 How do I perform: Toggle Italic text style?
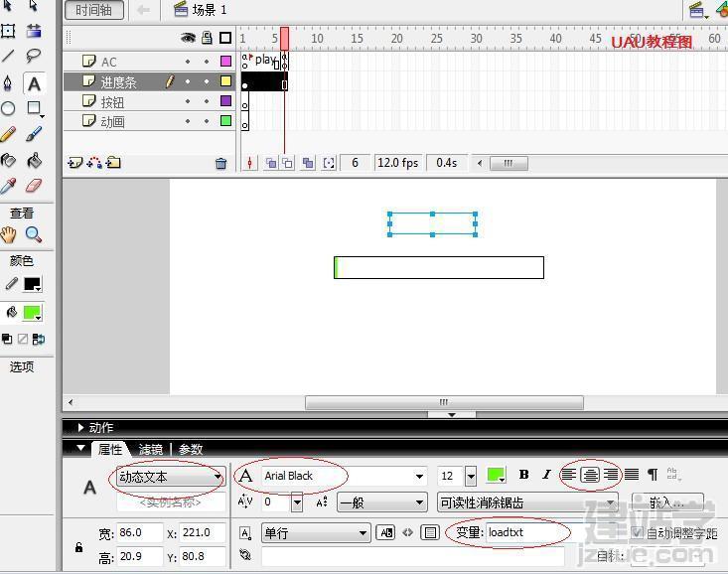pos(547,475)
